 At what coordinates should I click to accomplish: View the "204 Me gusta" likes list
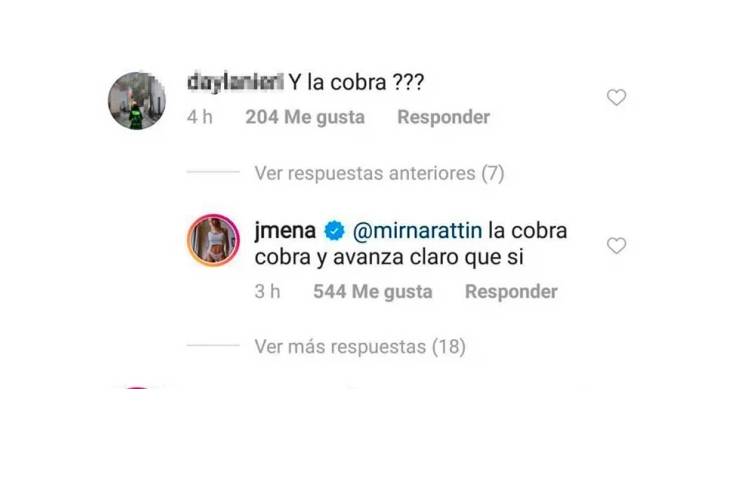305,117
